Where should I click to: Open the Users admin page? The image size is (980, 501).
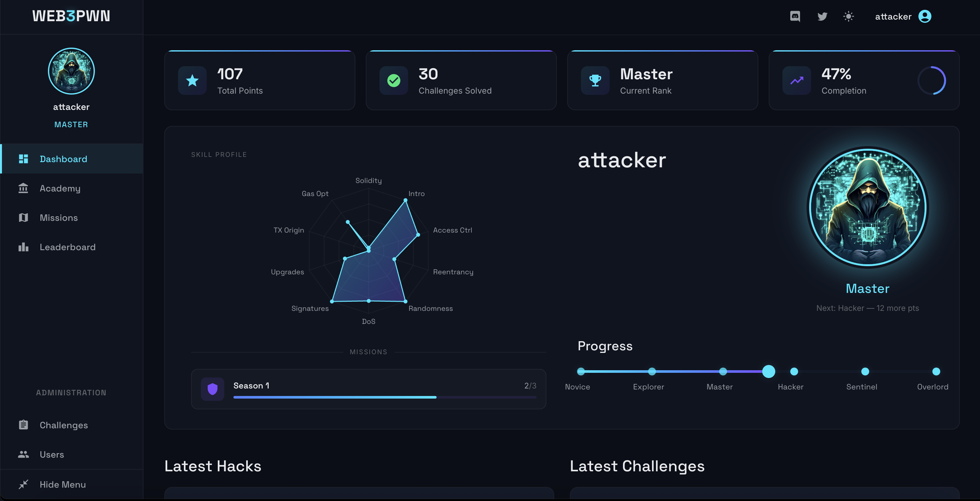[x=52, y=454]
